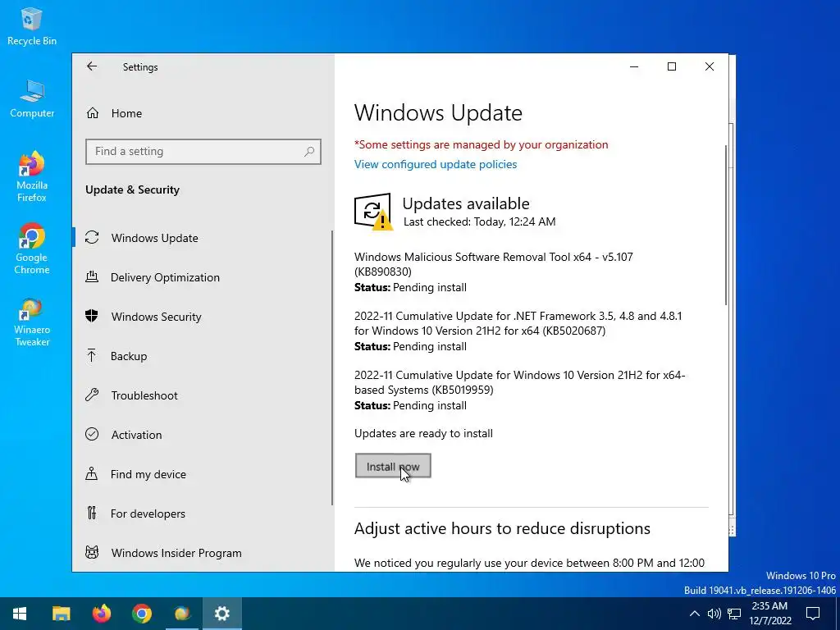The width and height of the screenshot is (840, 630).
Task: Click the Install now button
Action: [393, 466]
